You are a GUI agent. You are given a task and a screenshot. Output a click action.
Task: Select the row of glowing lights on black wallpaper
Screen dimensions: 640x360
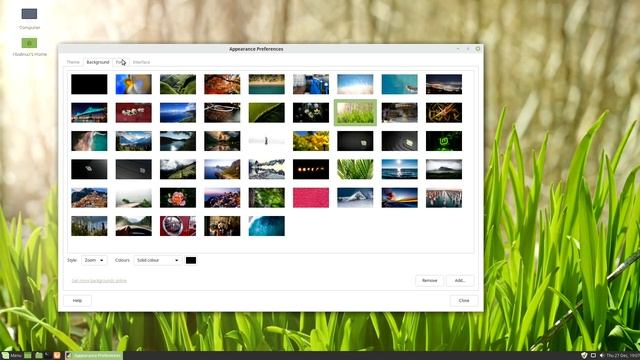coord(311,169)
